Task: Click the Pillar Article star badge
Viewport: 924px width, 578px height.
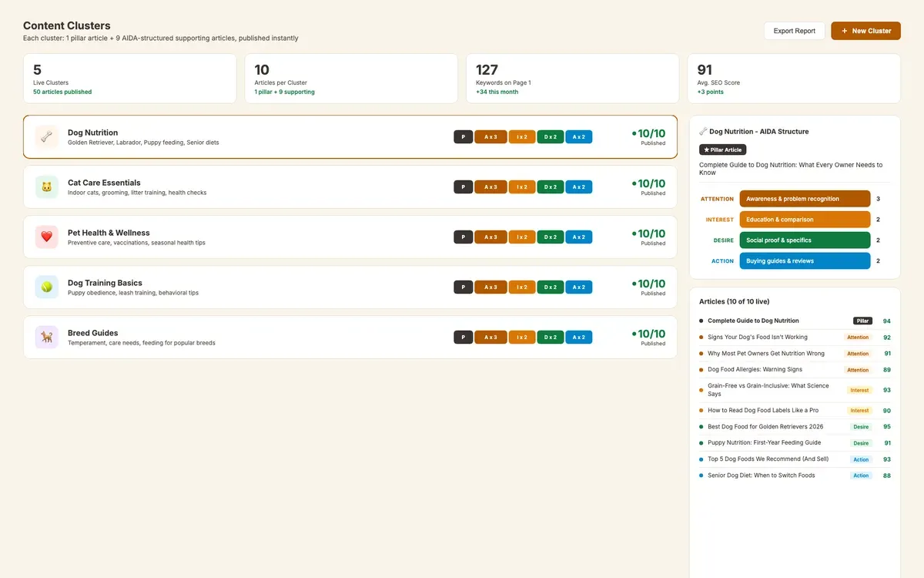Action: pyautogui.click(x=722, y=150)
